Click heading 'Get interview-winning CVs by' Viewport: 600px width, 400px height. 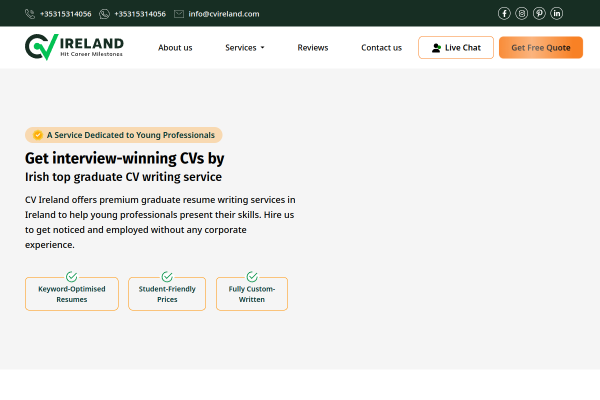[x=125, y=158]
